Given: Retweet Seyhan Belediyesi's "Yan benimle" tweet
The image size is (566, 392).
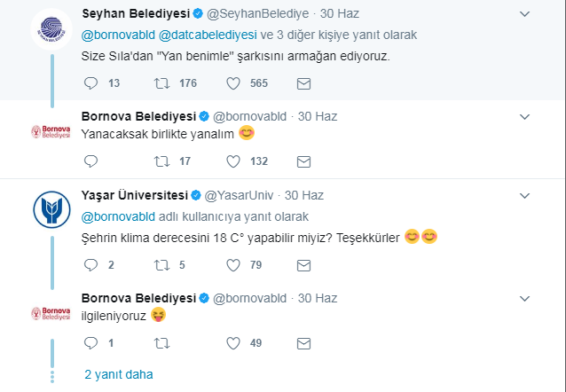Looking at the screenshot, I should [161, 83].
